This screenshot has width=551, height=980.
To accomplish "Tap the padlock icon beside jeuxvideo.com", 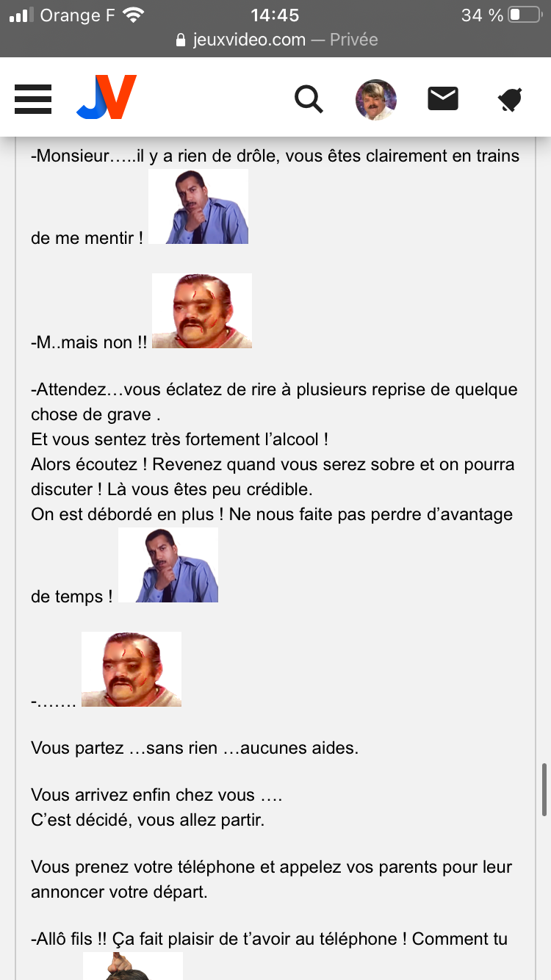I will tap(181, 40).
